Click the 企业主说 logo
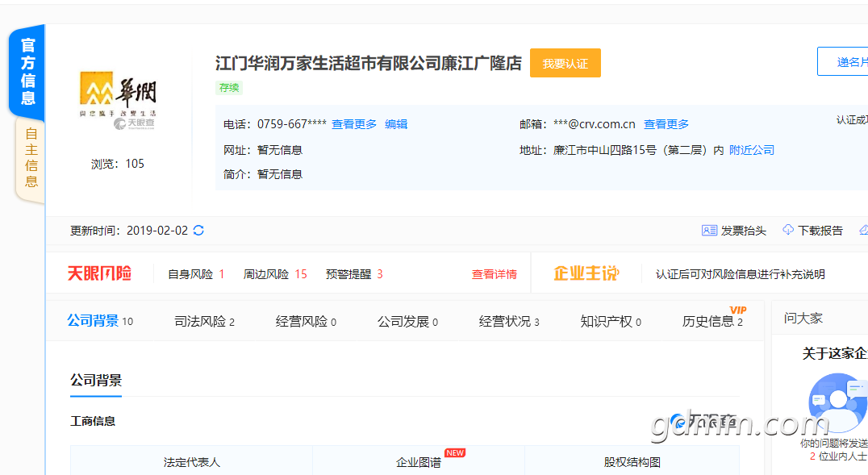The height and width of the screenshot is (475, 868). click(x=586, y=274)
